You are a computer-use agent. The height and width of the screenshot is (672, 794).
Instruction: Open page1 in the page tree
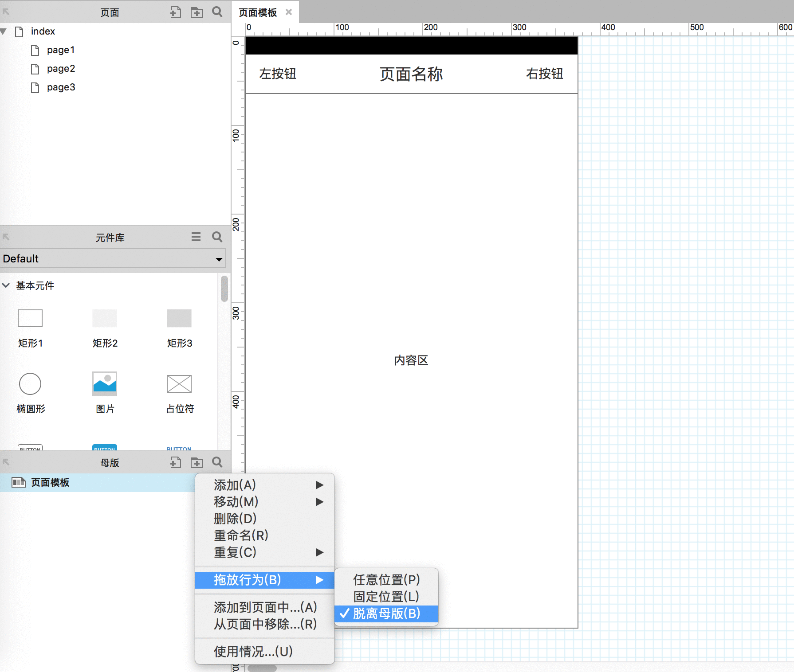tap(61, 50)
